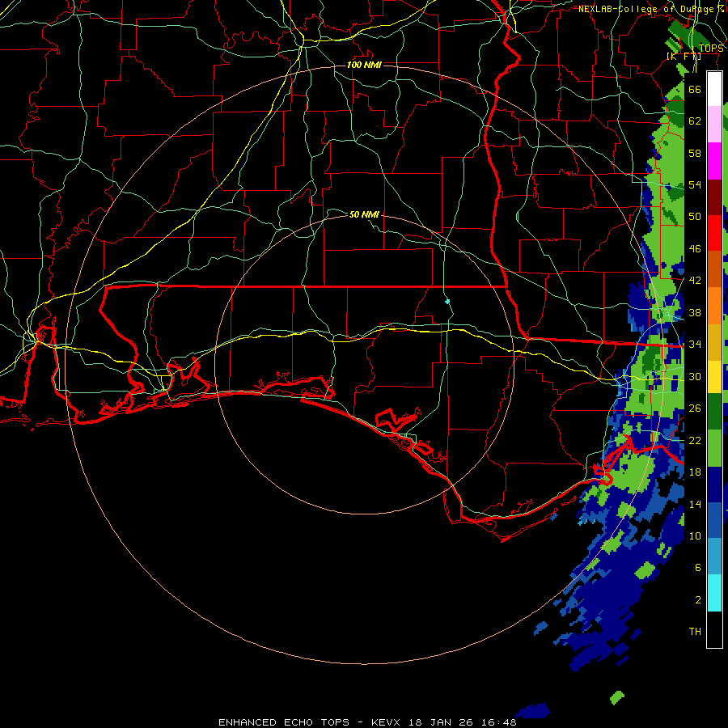This screenshot has height=728, width=728.
Task: Pick the dark red legend swatch
Action: pos(714,197)
